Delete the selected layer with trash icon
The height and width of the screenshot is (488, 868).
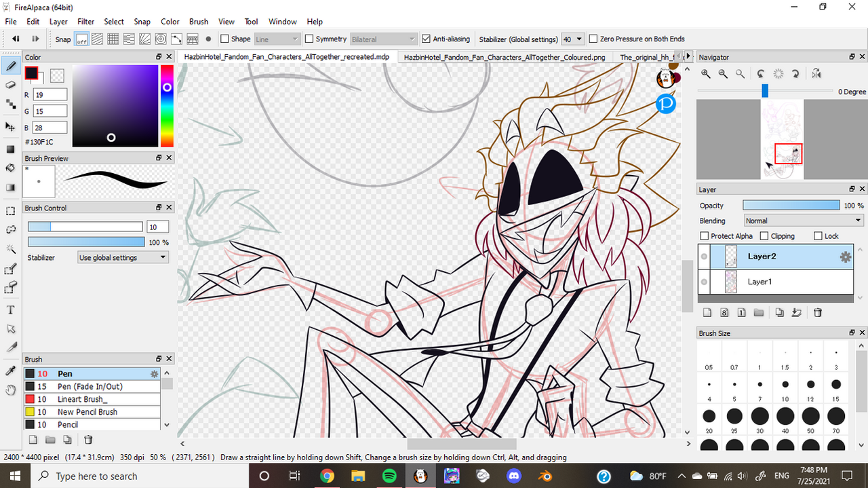(x=818, y=312)
